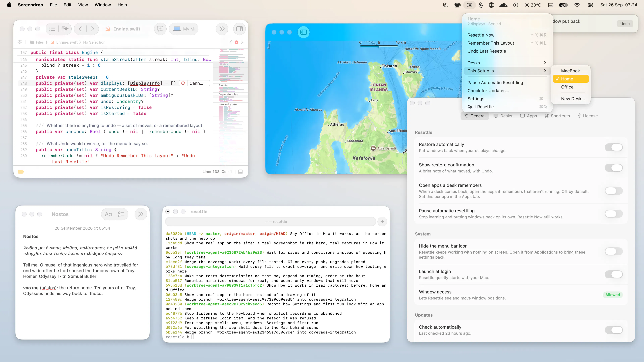Add a new tab in the terminal
The image size is (644, 362).
coord(382,222)
